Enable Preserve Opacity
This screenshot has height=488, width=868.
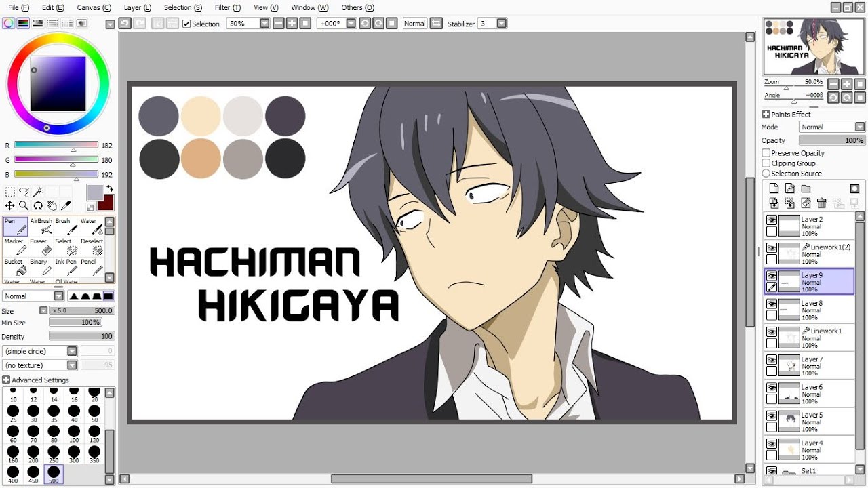[766, 153]
